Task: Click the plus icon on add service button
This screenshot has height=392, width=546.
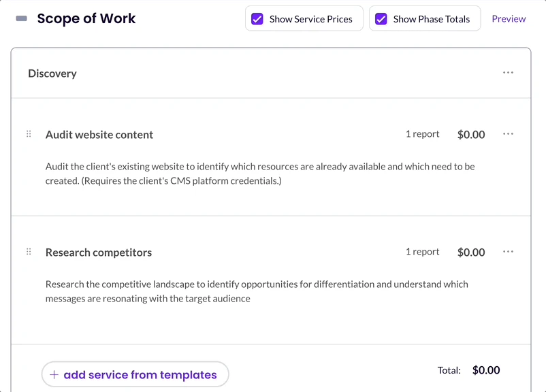Action: pos(54,374)
